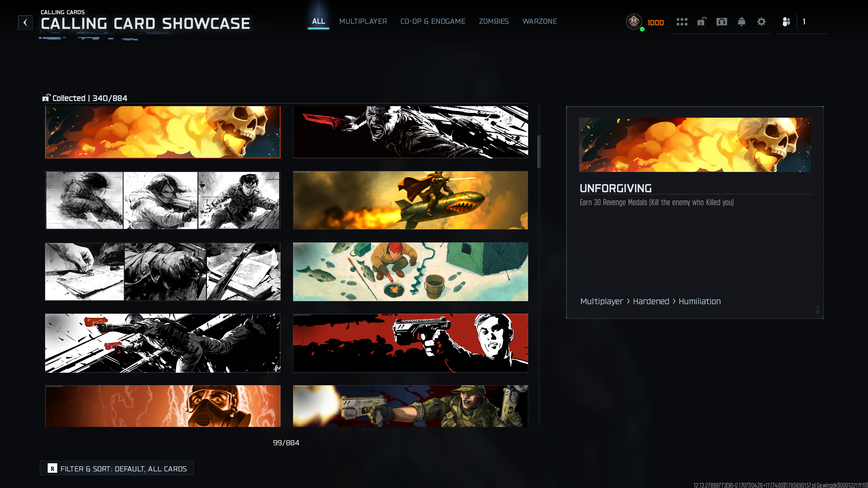The height and width of the screenshot is (488, 868).
Task: Click the UNFORGIVING card title
Action: (x=616, y=188)
